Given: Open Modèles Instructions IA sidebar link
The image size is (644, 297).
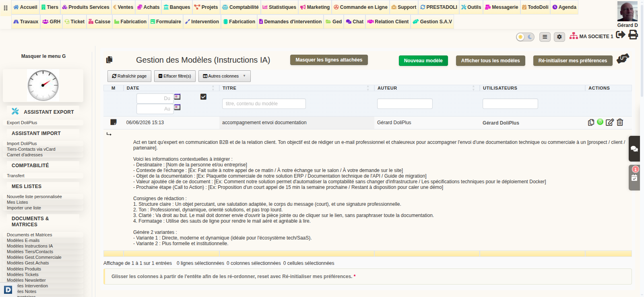Looking at the screenshot, I should coord(30,246).
